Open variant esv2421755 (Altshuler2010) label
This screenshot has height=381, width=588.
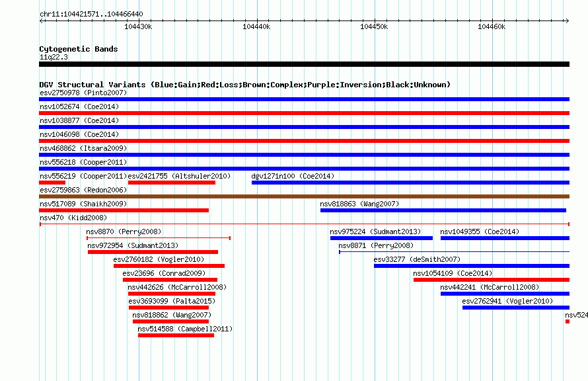point(179,176)
